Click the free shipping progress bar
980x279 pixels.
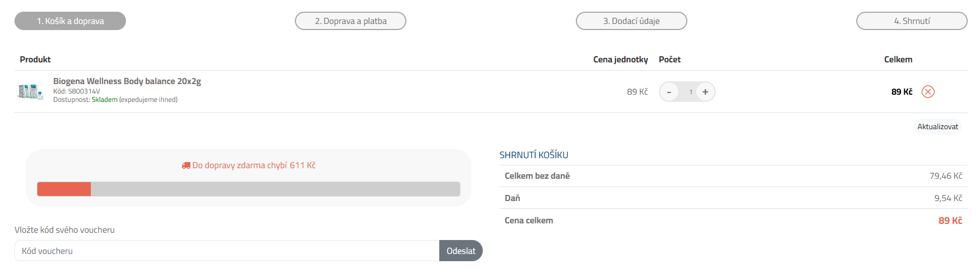[249, 189]
